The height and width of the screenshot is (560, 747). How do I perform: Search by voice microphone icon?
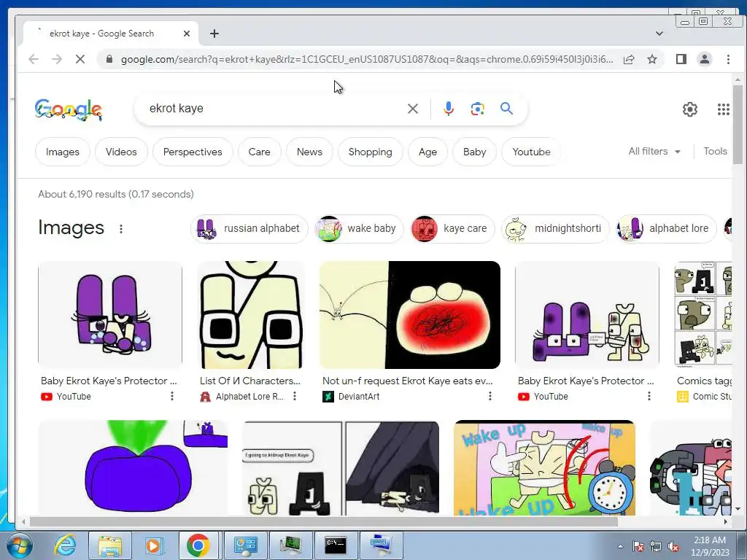pos(449,109)
